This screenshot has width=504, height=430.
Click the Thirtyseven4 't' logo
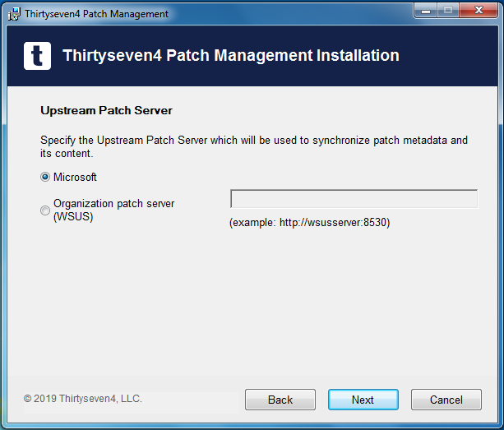coord(37,56)
